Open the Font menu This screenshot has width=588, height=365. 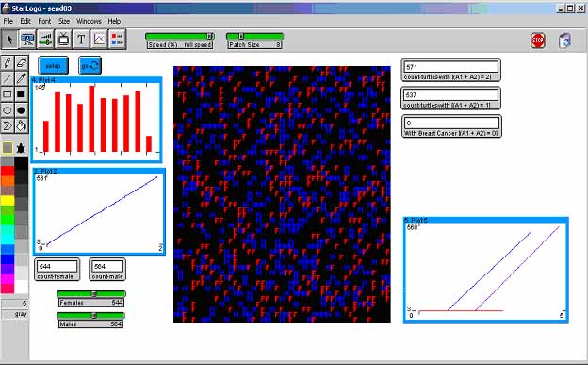tap(44, 21)
